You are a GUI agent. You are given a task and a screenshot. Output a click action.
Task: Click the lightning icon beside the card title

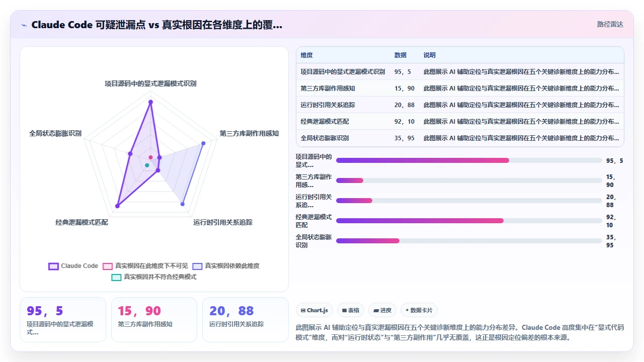pyautogui.click(x=24, y=25)
